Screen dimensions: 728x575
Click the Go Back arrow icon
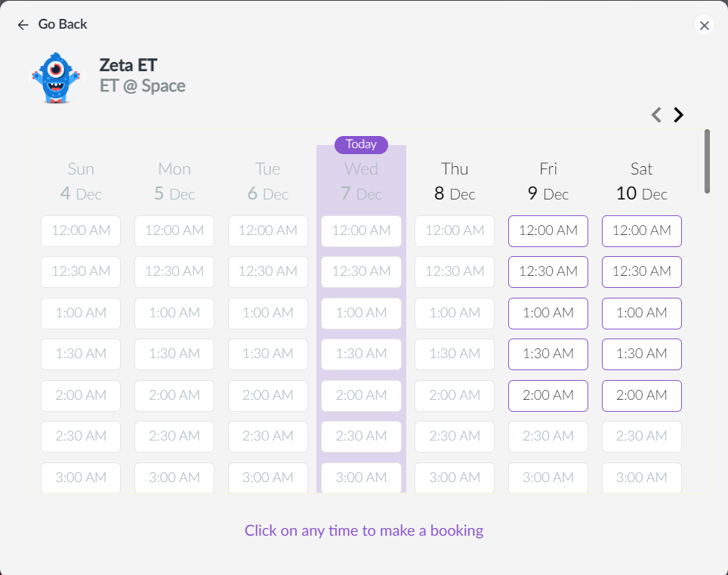coord(23,25)
